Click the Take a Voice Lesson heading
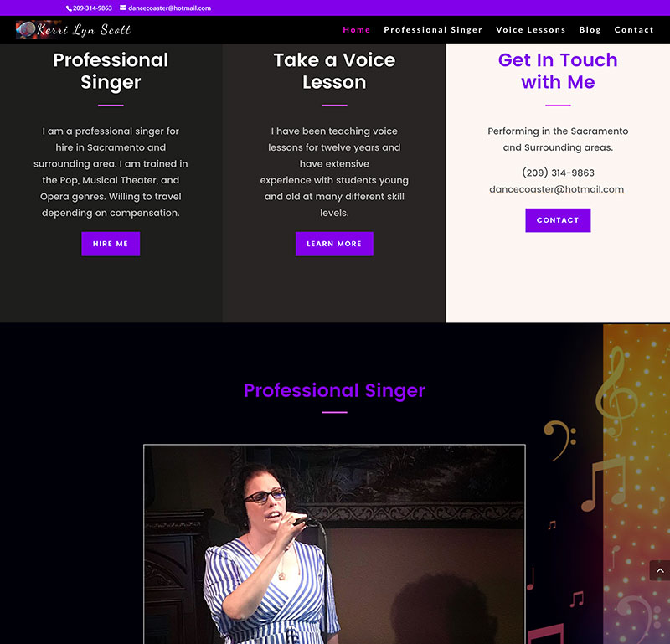The image size is (670, 644). (x=334, y=71)
